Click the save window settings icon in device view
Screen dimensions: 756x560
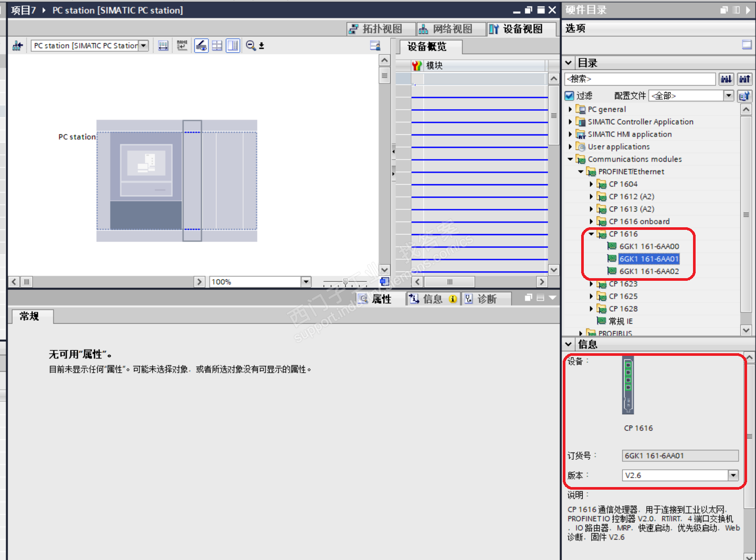coord(375,46)
